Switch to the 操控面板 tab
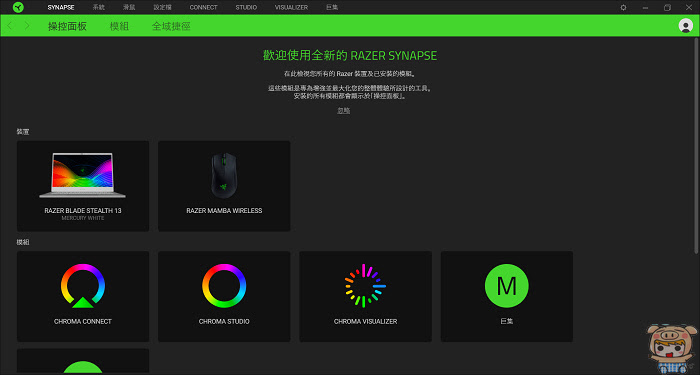 click(x=67, y=26)
